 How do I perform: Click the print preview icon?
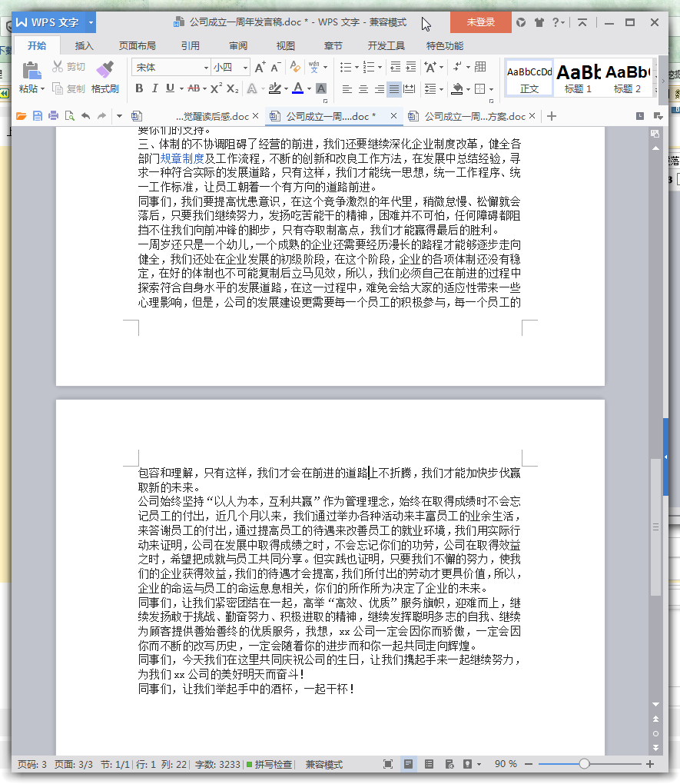point(69,116)
